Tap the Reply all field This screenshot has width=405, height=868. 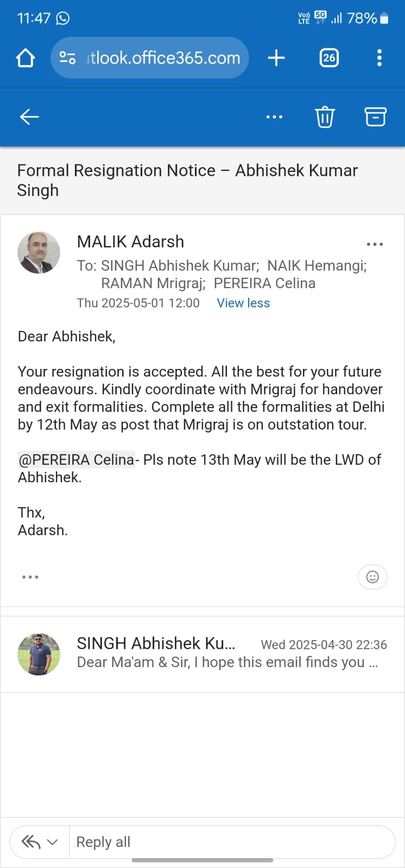click(228, 842)
